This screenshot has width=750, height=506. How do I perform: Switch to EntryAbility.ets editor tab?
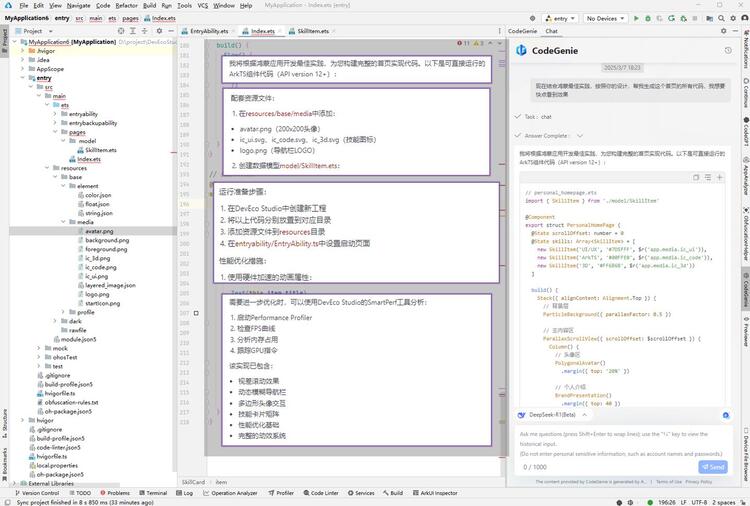tap(209, 31)
